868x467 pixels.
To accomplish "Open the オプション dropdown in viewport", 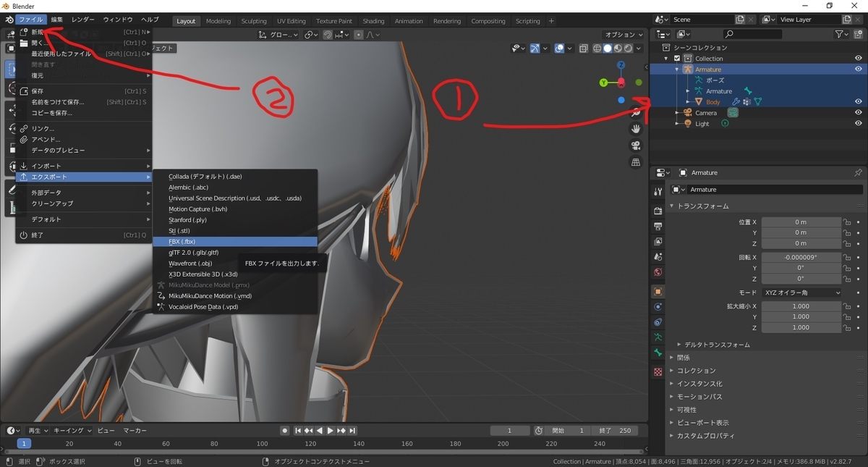I will [624, 35].
